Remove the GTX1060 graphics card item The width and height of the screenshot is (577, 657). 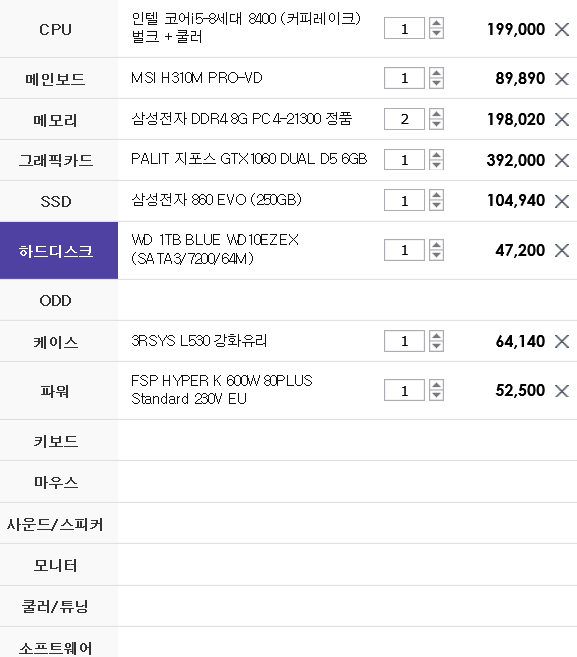(561, 160)
